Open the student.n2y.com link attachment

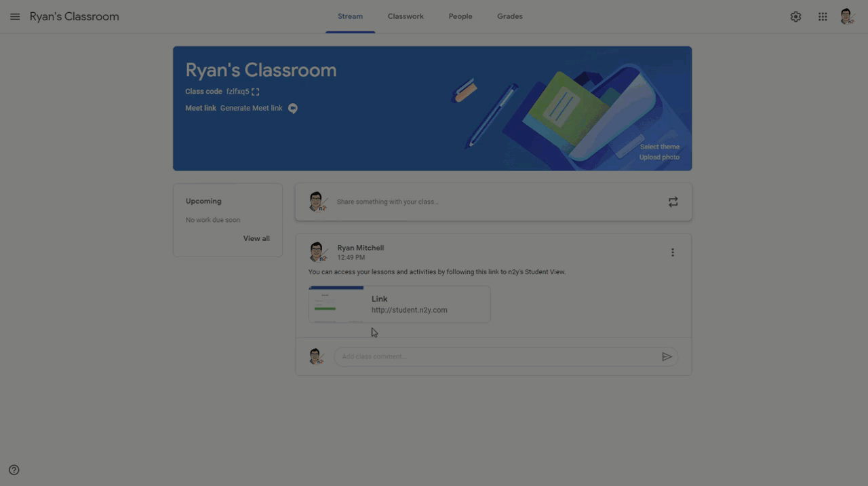coord(399,304)
